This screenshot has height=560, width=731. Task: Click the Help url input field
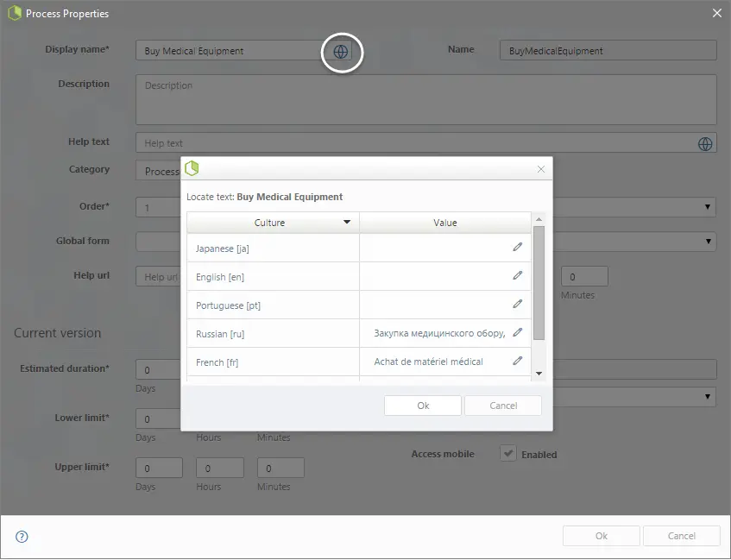tap(158, 276)
